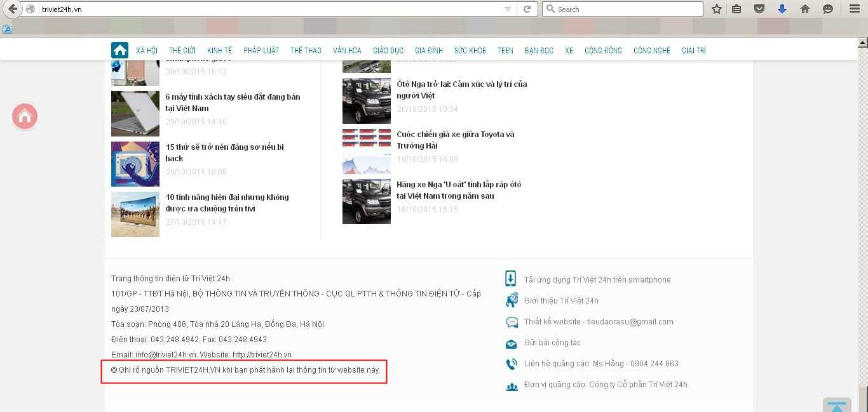The height and width of the screenshot is (412, 868).
Task: Select the SỨC KHỎE navigation item
Action: pyautogui.click(x=470, y=51)
